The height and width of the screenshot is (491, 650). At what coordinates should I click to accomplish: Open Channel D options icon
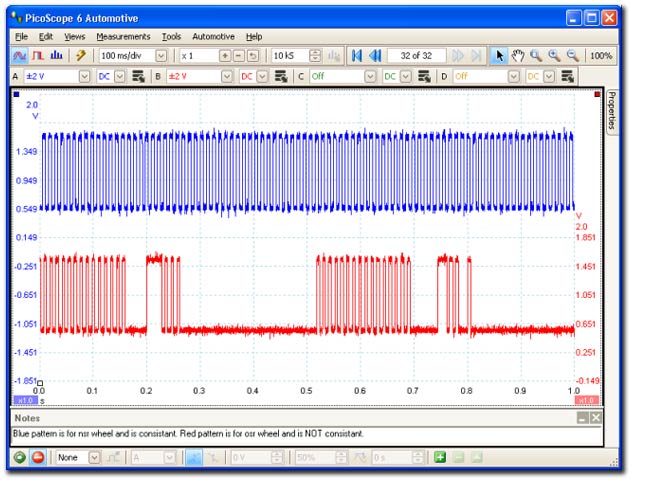[567, 77]
